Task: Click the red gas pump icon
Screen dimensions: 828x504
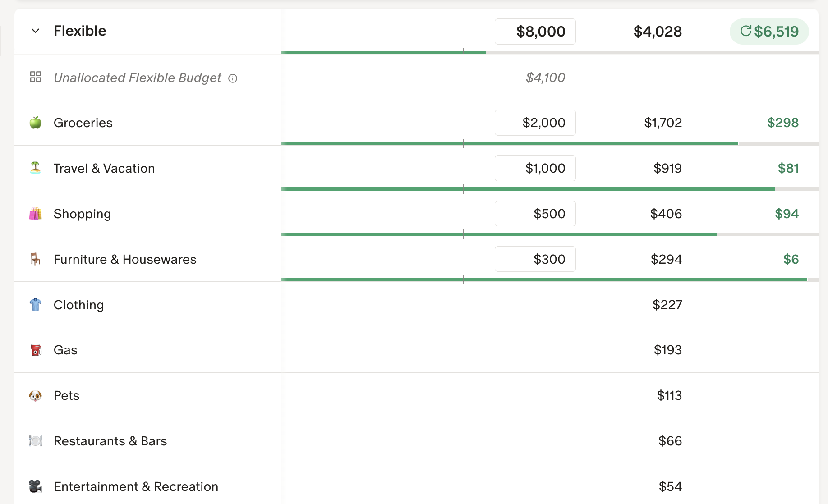Action: (36, 350)
